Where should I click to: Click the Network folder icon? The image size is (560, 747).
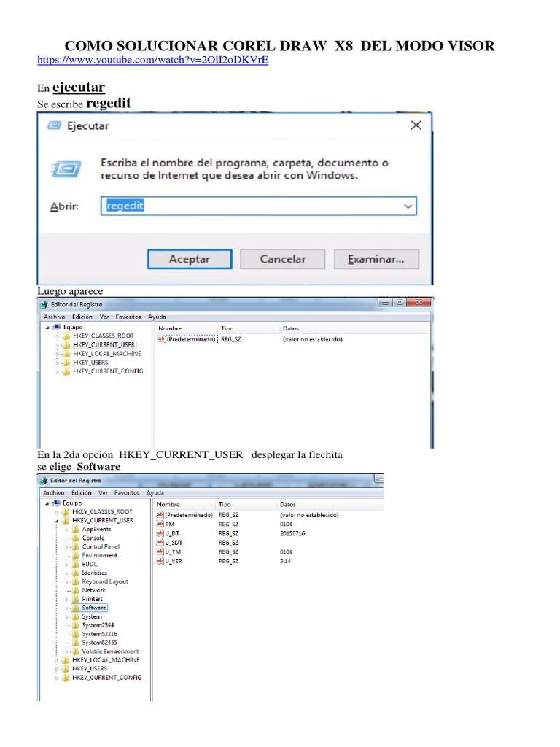coord(75,590)
